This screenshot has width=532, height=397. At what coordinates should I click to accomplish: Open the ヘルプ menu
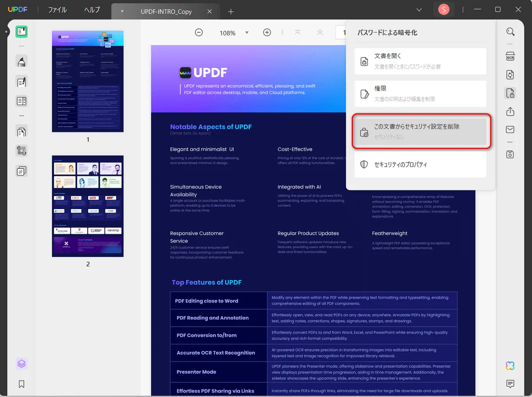(92, 10)
